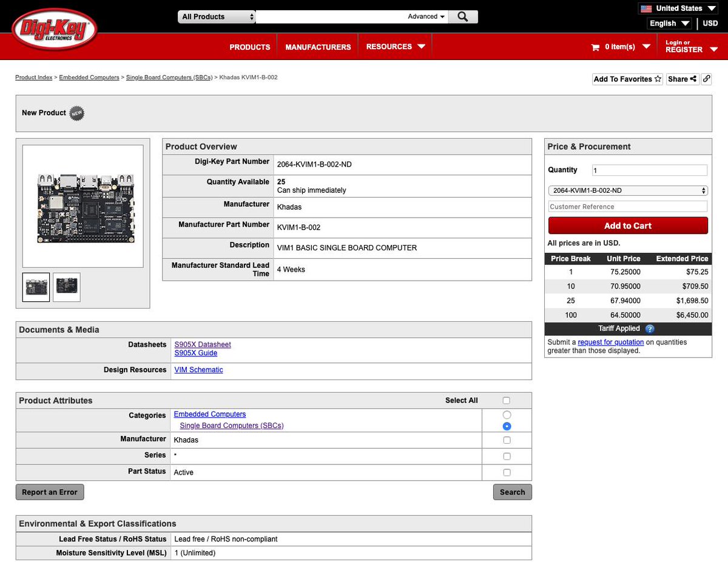Click the USD currency selector

710,24
